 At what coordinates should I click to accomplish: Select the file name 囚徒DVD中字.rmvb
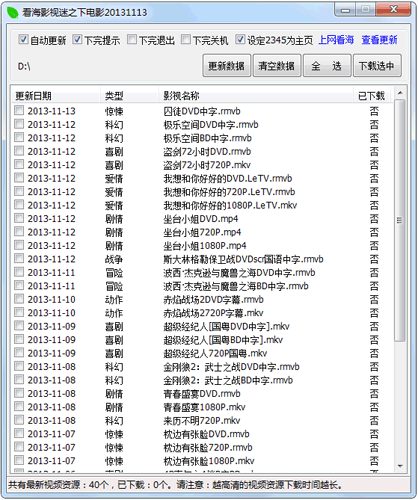coord(202,111)
